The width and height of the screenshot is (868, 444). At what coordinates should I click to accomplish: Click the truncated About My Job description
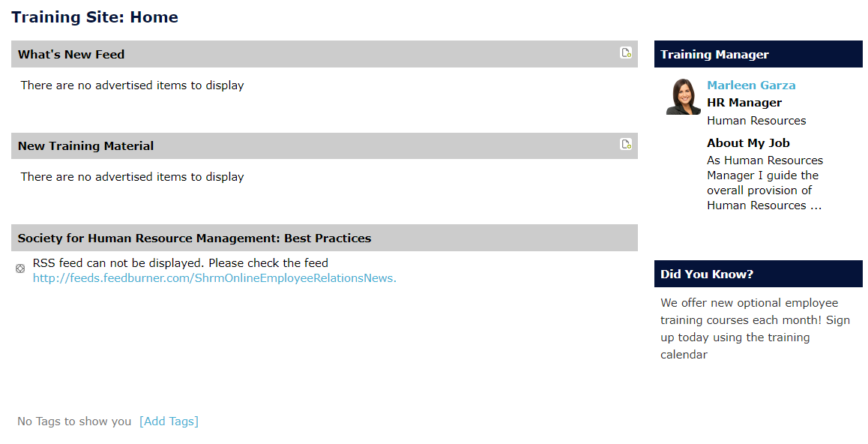765,183
